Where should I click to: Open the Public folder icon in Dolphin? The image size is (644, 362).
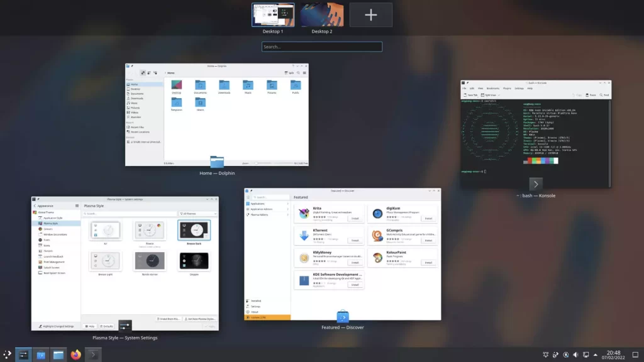tap(296, 85)
